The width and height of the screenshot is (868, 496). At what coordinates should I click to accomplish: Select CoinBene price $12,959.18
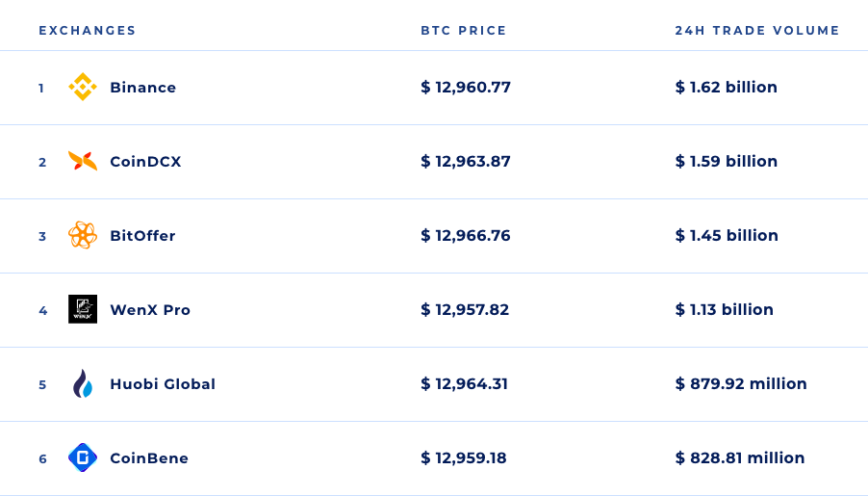pos(463,457)
